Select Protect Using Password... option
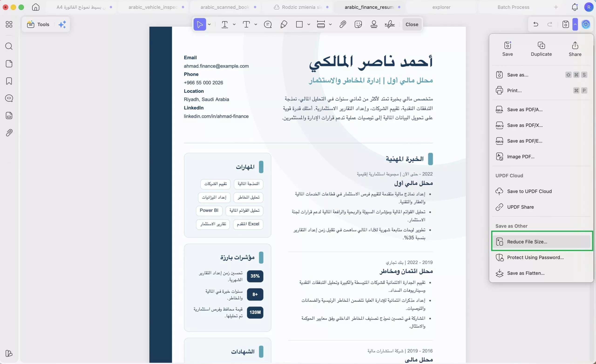 click(541, 257)
